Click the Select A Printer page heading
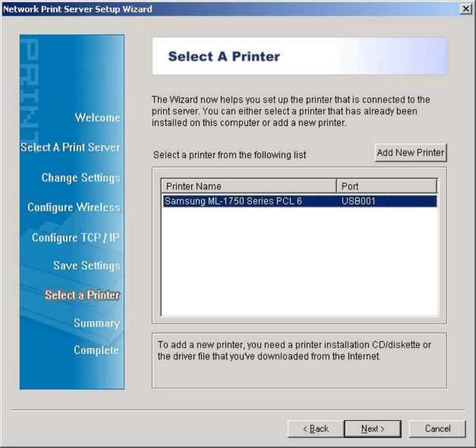The image size is (476, 448). [x=224, y=56]
